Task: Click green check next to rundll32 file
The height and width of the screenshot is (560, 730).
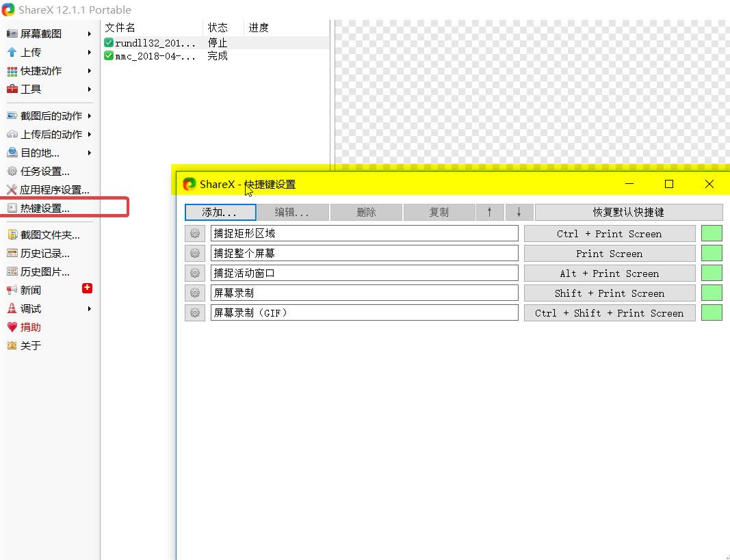Action: click(x=109, y=43)
